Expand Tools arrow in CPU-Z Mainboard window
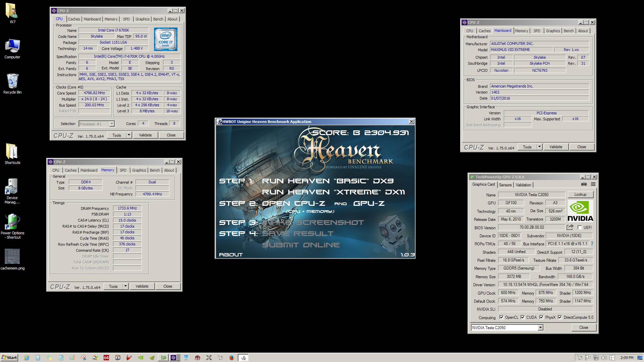The height and width of the screenshot is (362, 644). [x=539, y=147]
